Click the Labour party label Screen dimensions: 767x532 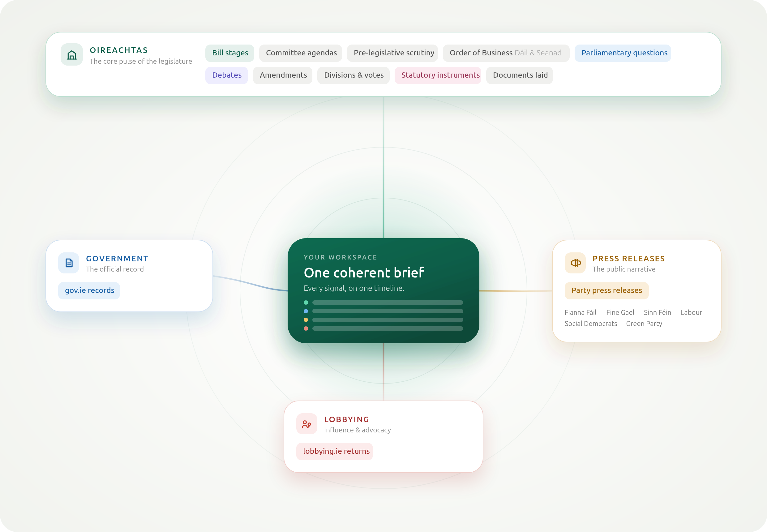(691, 313)
